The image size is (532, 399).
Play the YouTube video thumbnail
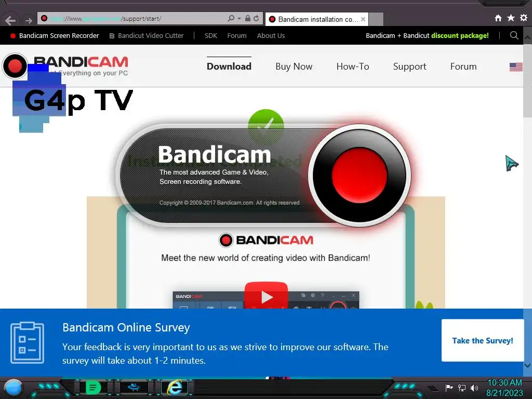266,296
